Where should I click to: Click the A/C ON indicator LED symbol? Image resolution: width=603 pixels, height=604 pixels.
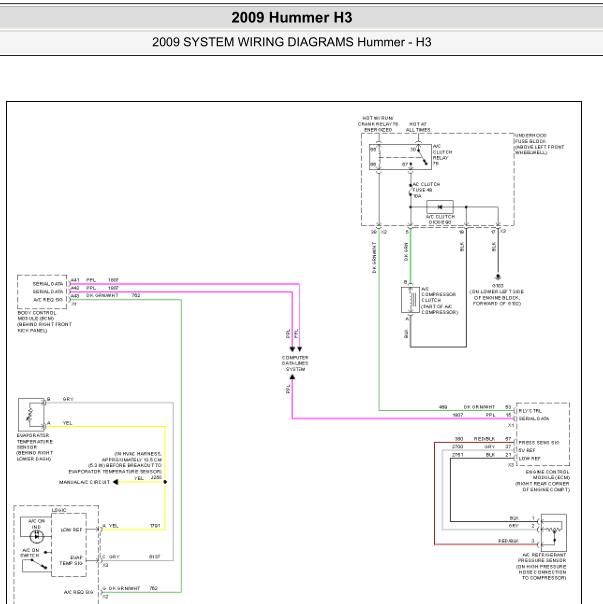(x=37, y=536)
